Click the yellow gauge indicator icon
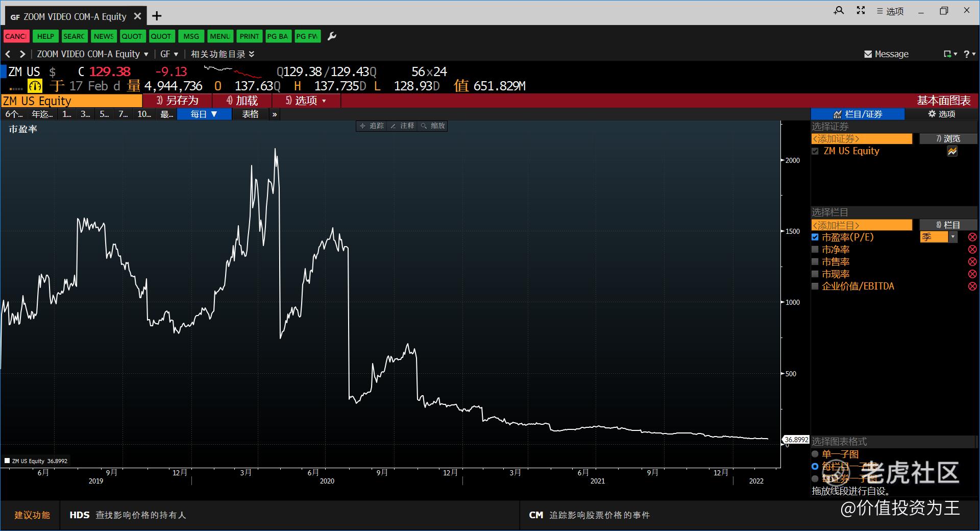Image resolution: width=980 pixels, height=531 pixels. pyautogui.click(x=35, y=86)
